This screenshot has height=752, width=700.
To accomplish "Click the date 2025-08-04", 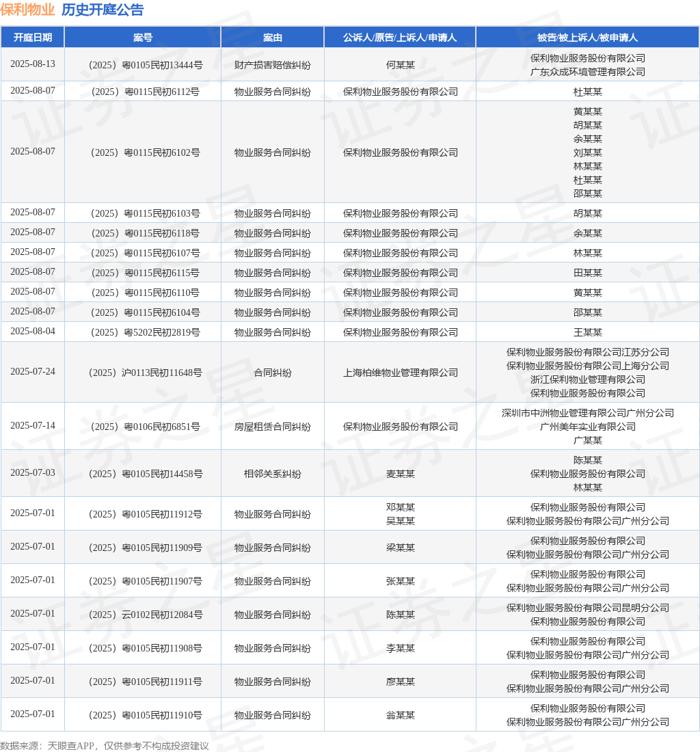I will (33, 331).
